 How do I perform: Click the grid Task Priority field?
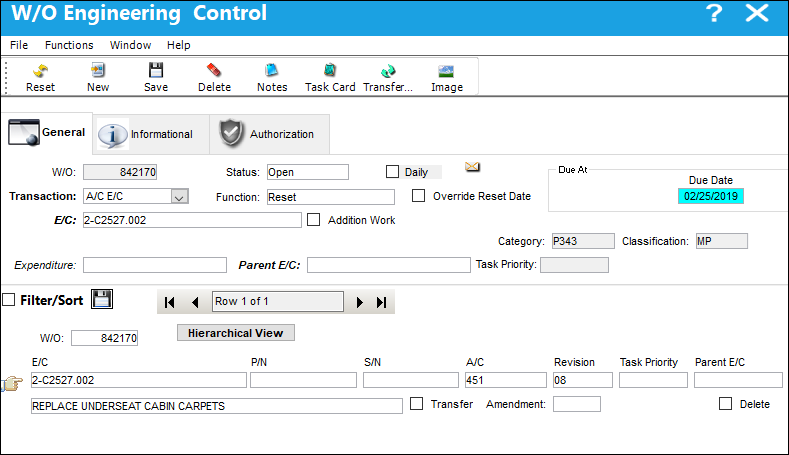click(653, 380)
